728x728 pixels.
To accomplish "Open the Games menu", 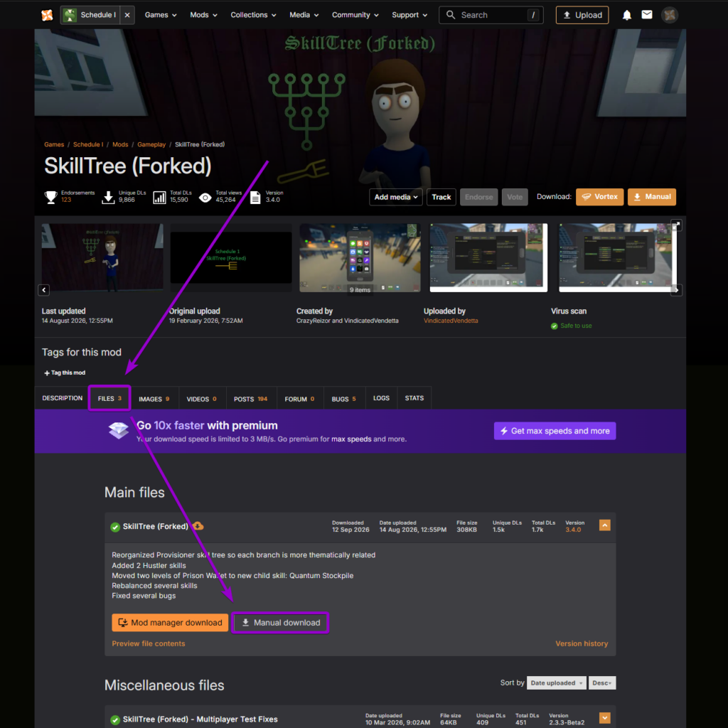I will (x=161, y=15).
